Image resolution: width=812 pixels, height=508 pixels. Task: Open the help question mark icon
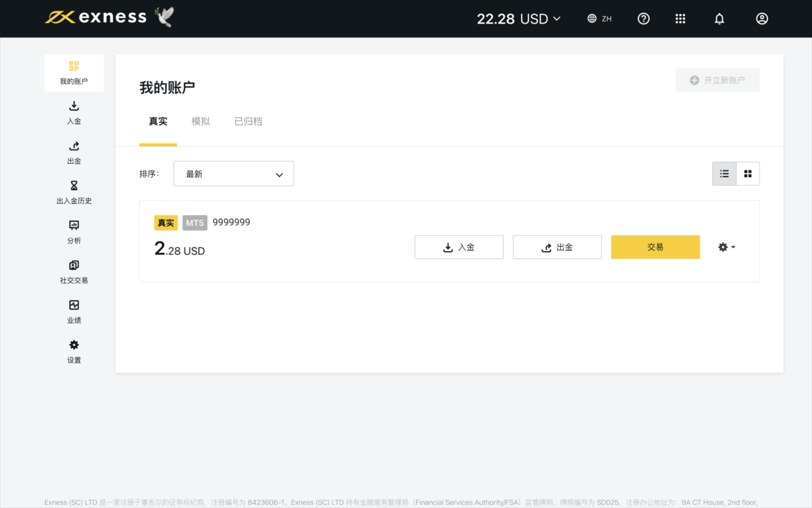click(x=643, y=19)
